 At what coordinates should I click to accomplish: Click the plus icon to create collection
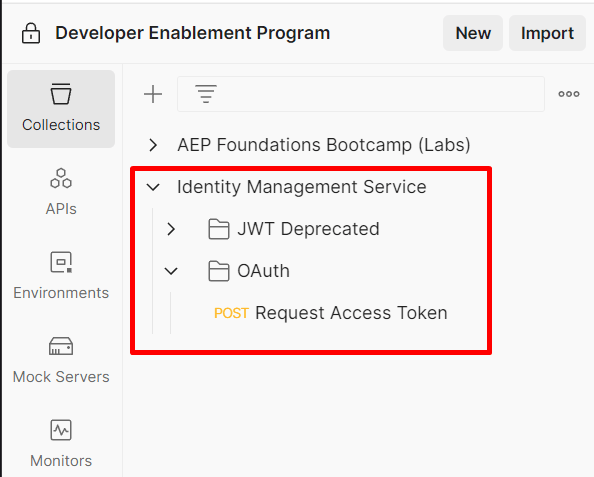153,94
